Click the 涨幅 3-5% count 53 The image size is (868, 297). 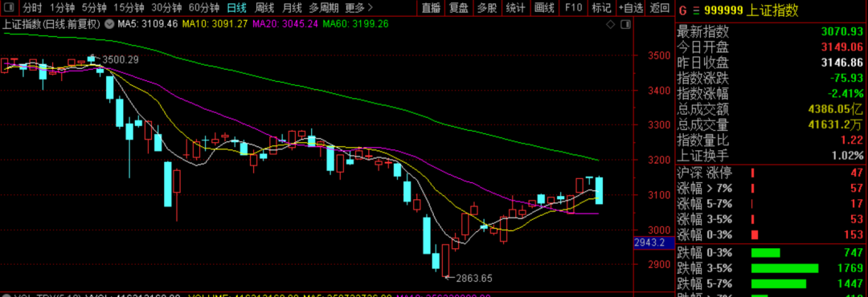857,219
